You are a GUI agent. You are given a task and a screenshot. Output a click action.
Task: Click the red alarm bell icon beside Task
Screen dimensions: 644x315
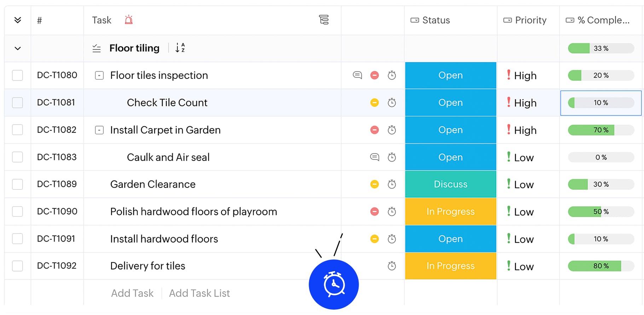pos(129,20)
